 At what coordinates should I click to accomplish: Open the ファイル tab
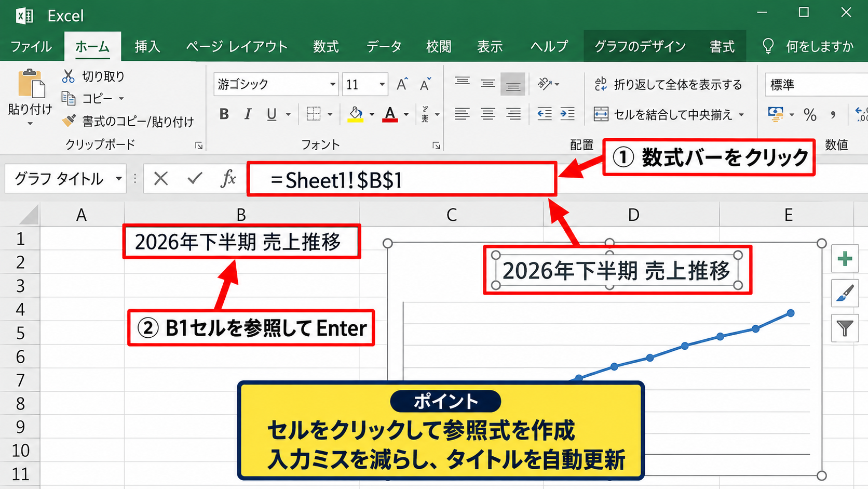(x=31, y=46)
